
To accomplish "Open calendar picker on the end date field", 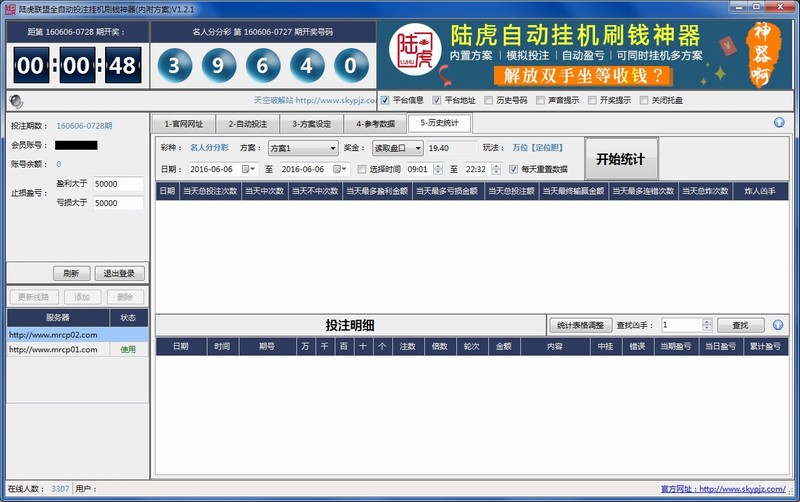I will 344,169.
